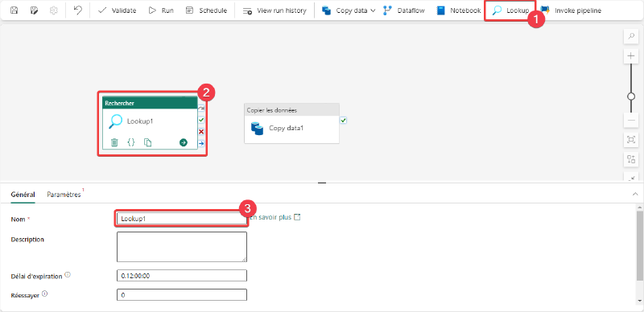The height and width of the screenshot is (312, 644).
Task: Adjust the canvas zoom slider handle
Action: (631, 96)
